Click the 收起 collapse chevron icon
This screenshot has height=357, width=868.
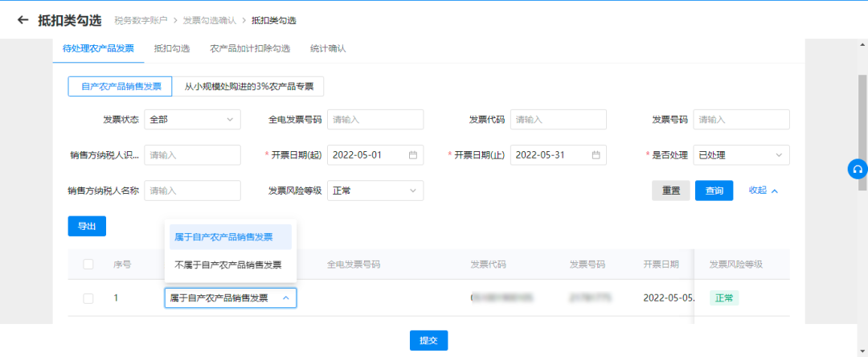[x=775, y=191]
